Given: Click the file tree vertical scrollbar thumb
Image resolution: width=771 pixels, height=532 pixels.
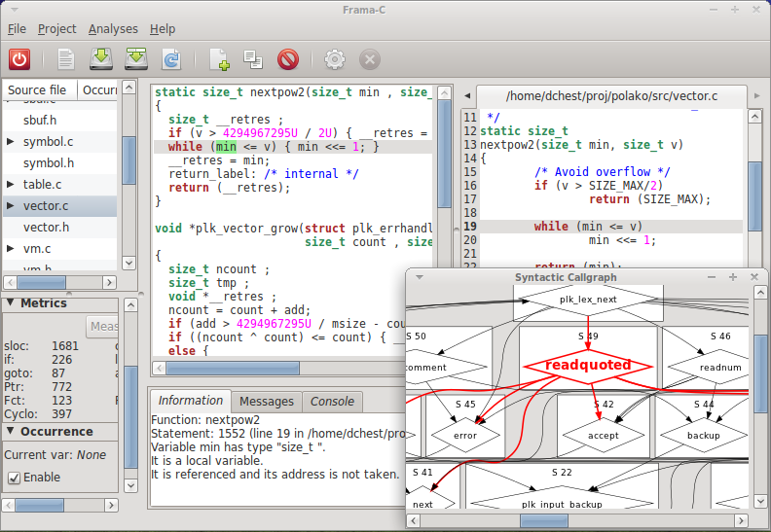Looking at the screenshot, I should [128, 160].
